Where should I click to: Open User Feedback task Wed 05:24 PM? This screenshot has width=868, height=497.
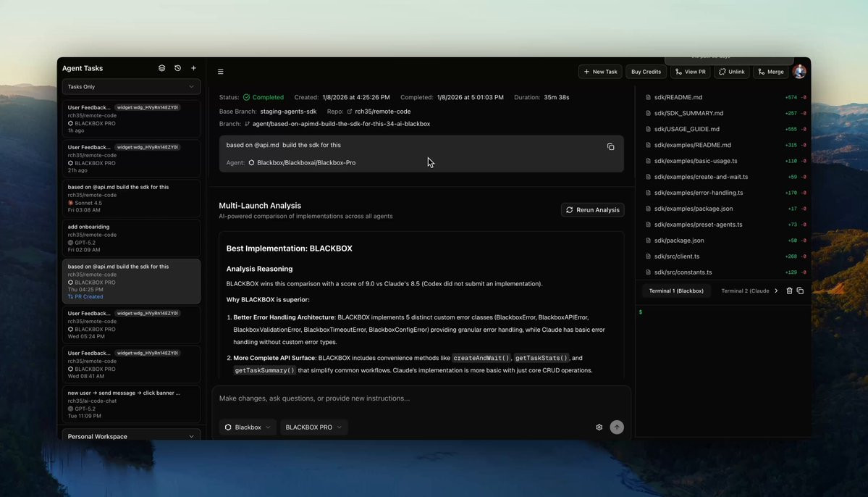tap(131, 325)
